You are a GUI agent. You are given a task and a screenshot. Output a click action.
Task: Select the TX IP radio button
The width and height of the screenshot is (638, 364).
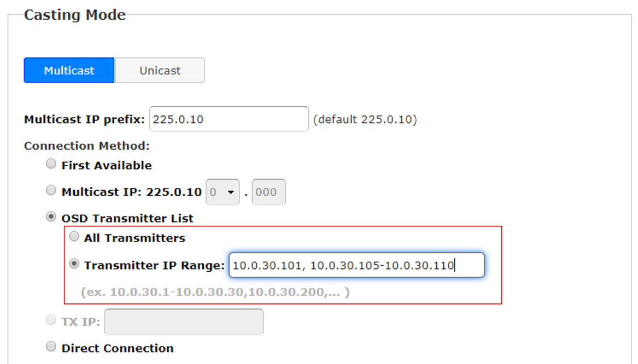[x=51, y=321]
